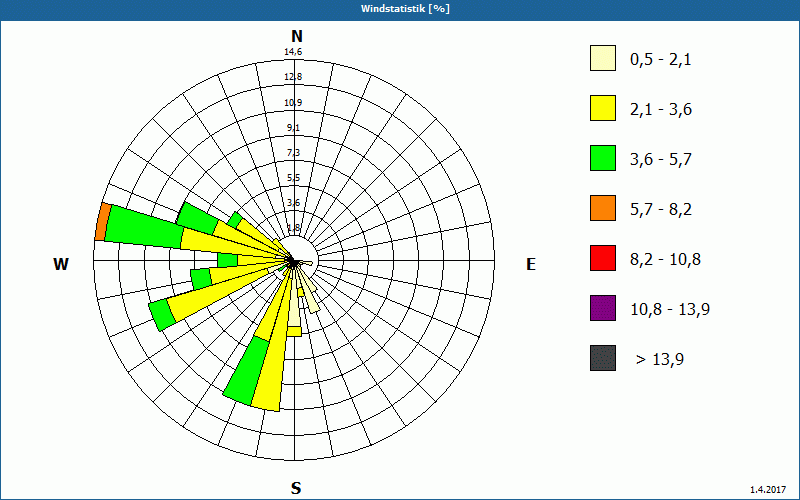The height and width of the screenshot is (500, 800).
Task: Click the 12,8 radial axis value
Action: pos(293,77)
